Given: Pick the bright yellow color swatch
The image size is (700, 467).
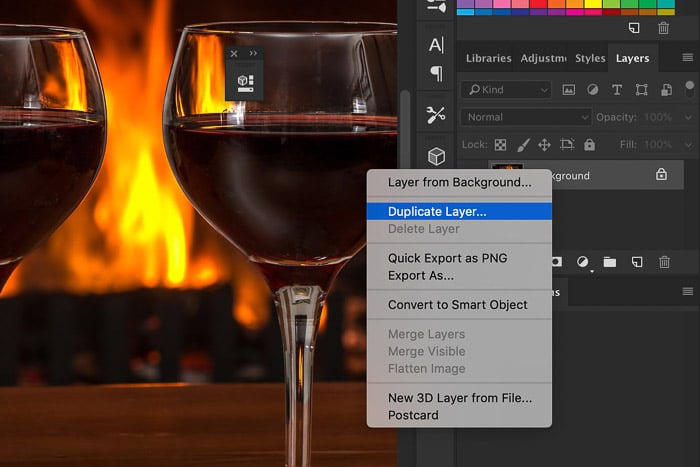Looking at the screenshot, I should [x=593, y=4].
